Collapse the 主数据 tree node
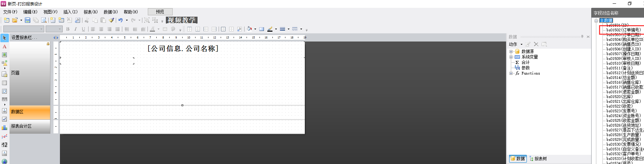This screenshot has height=164, width=644. pyautogui.click(x=596, y=21)
